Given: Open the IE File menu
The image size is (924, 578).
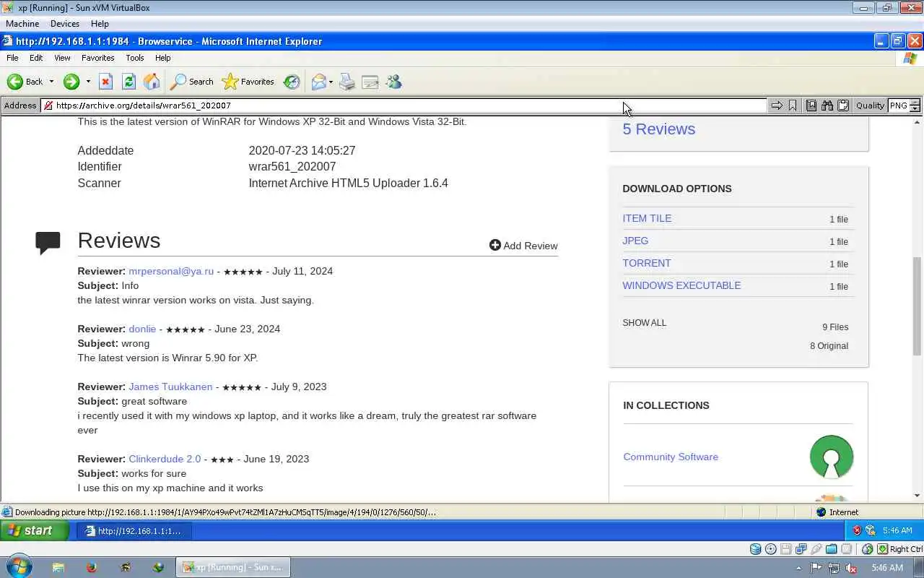Looking at the screenshot, I should pyautogui.click(x=12, y=58).
